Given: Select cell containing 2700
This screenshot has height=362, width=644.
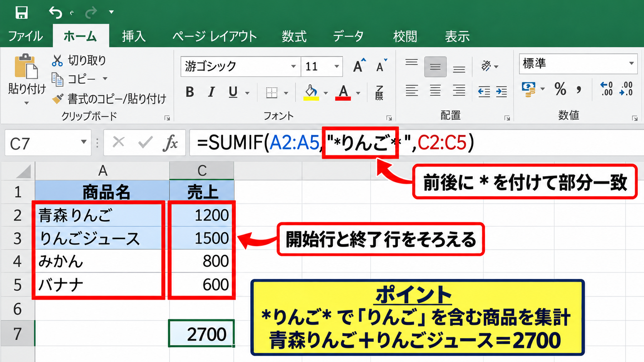Looking at the screenshot, I should (201, 334).
